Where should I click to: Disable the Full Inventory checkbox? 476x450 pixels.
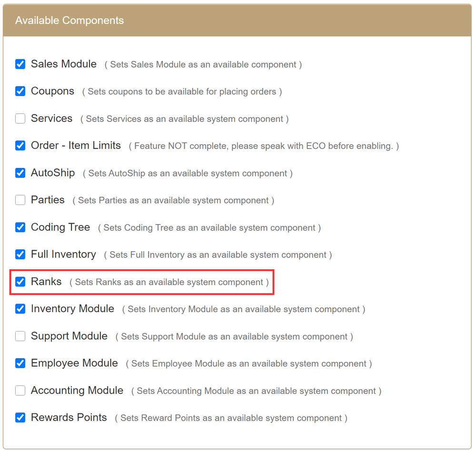[x=20, y=254]
